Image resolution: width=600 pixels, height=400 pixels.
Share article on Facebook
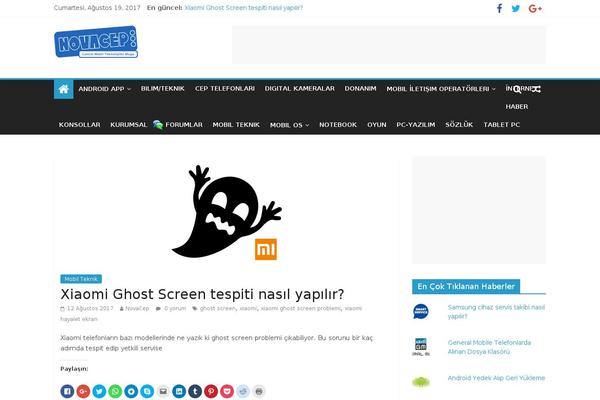67,391
